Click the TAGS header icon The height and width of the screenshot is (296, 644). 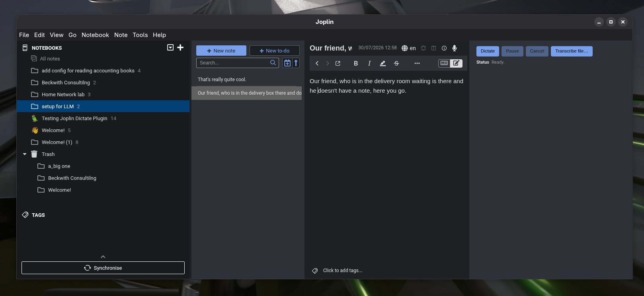pyautogui.click(x=25, y=215)
